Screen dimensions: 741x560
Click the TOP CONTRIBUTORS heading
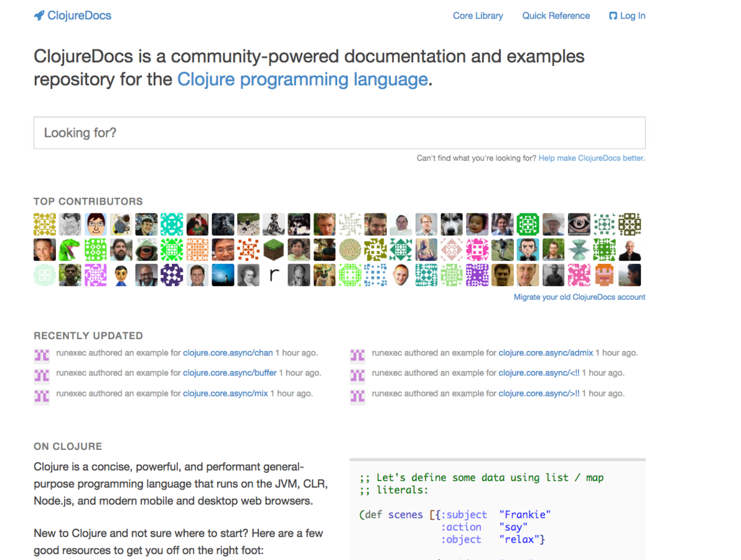(88, 202)
